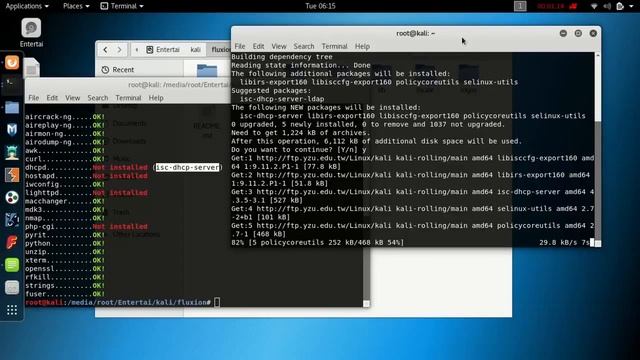
Task: Click the highlighted isc-dhcp-server text
Action: (x=187, y=167)
